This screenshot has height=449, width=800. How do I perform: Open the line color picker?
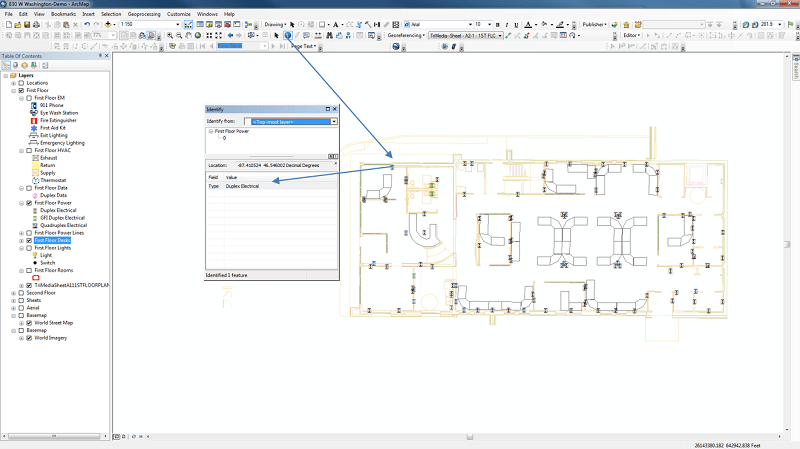click(562, 24)
